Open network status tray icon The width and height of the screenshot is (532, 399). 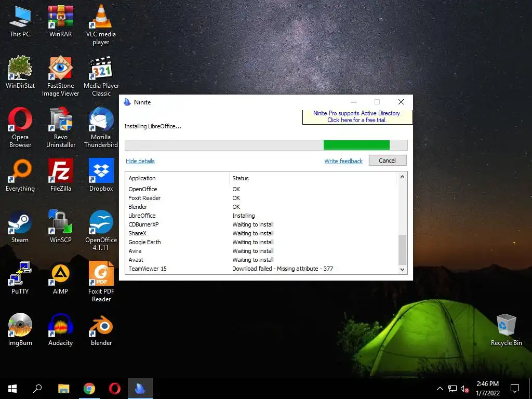453,389
